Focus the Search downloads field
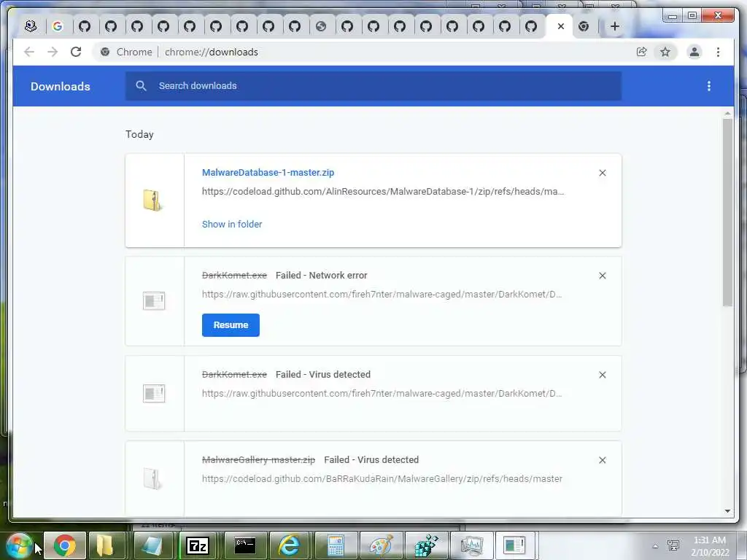Viewport: 747px width, 560px height. pyautogui.click(x=373, y=86)
